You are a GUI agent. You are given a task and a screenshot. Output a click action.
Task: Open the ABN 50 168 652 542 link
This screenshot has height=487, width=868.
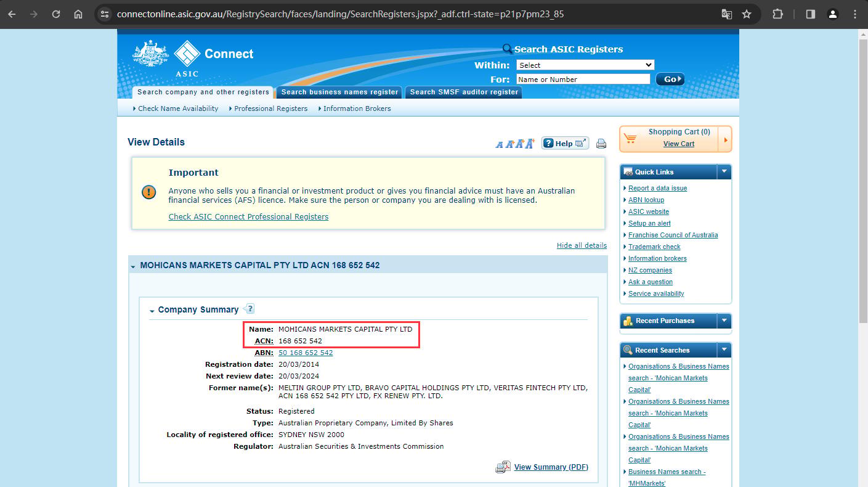[306, 353]
